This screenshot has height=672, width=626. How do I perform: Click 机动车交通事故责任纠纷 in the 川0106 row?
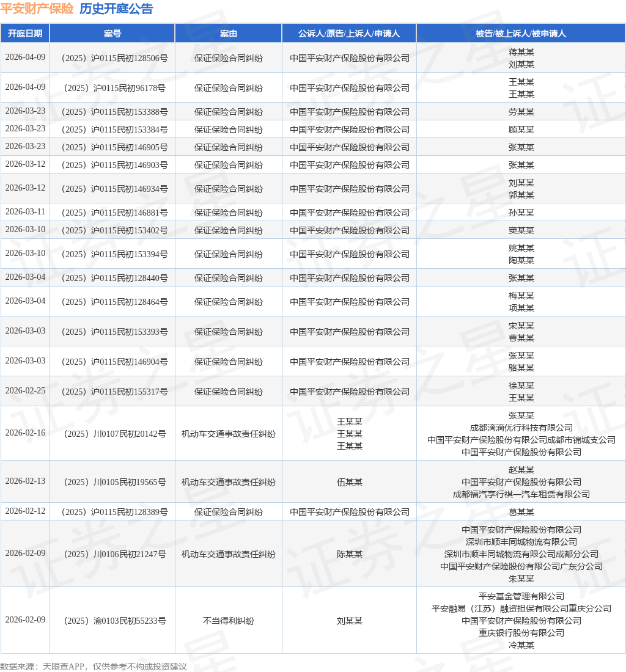228,554
